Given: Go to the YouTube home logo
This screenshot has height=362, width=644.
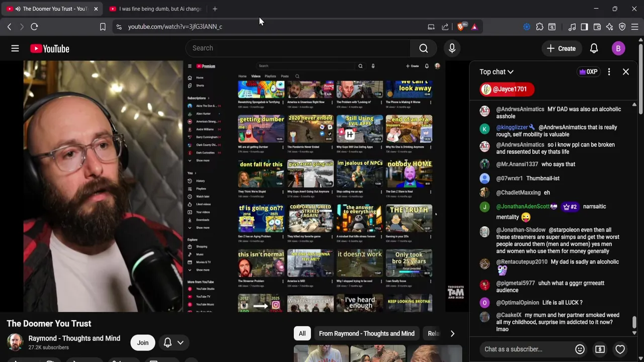Looking at the screenshot, I should [x=49, y=48].
